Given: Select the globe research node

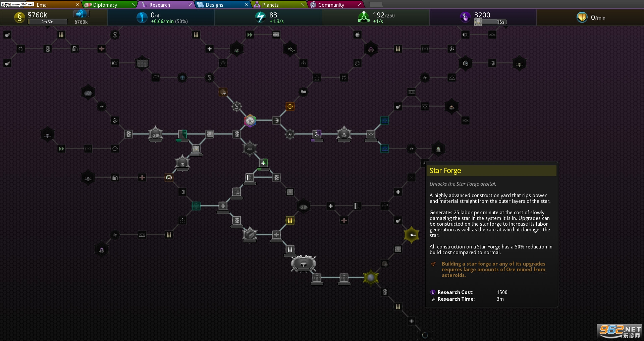Looking at the screenshot, I should click(x=182, y=78).
